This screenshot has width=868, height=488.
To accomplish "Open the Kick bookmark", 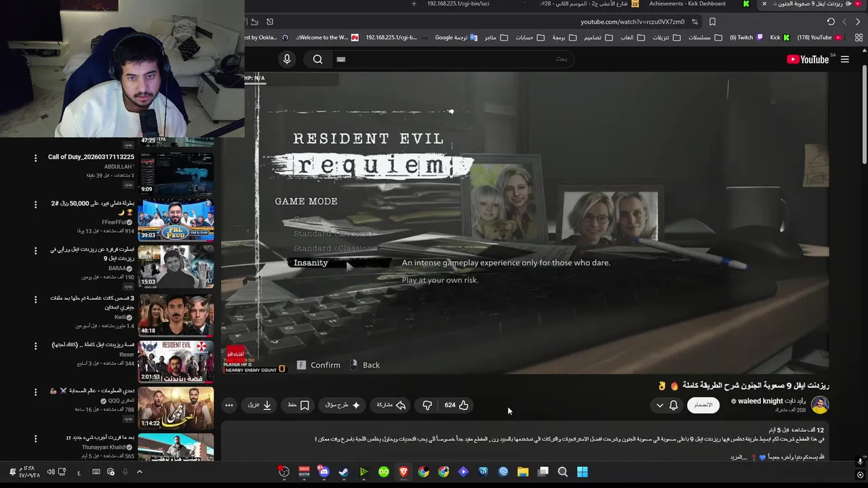I will [781, 37].
